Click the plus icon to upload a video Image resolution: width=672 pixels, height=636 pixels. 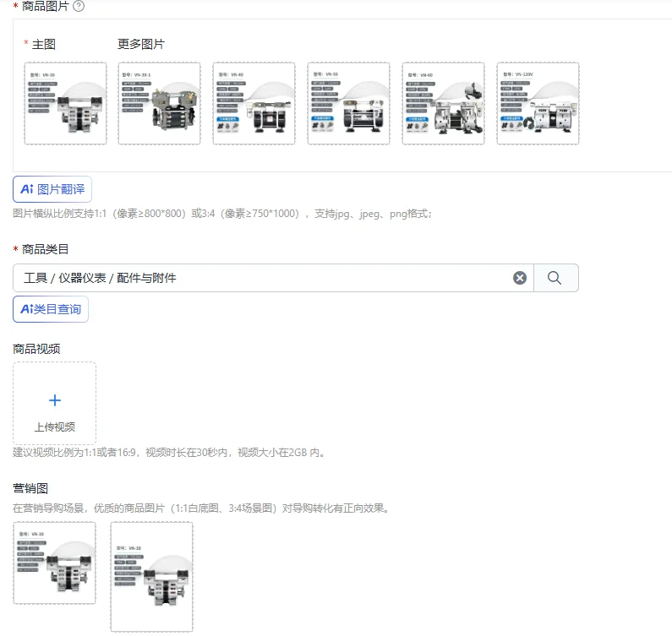[55, 400]
